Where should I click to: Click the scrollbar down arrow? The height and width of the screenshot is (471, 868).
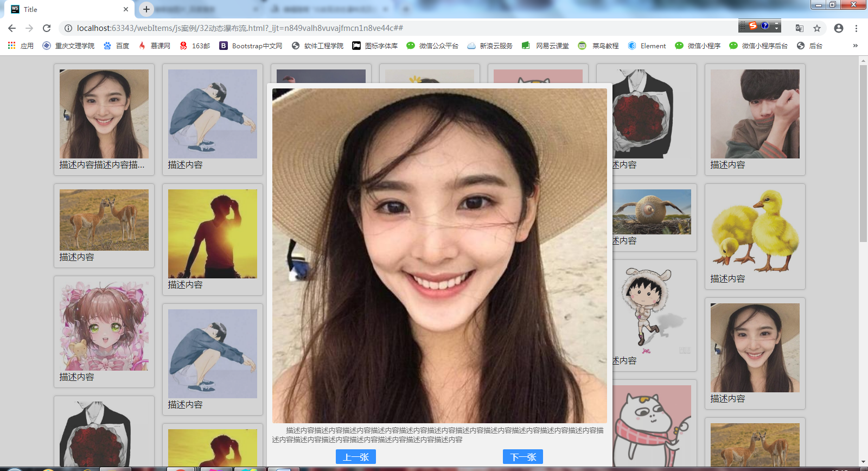coord(863,462)
